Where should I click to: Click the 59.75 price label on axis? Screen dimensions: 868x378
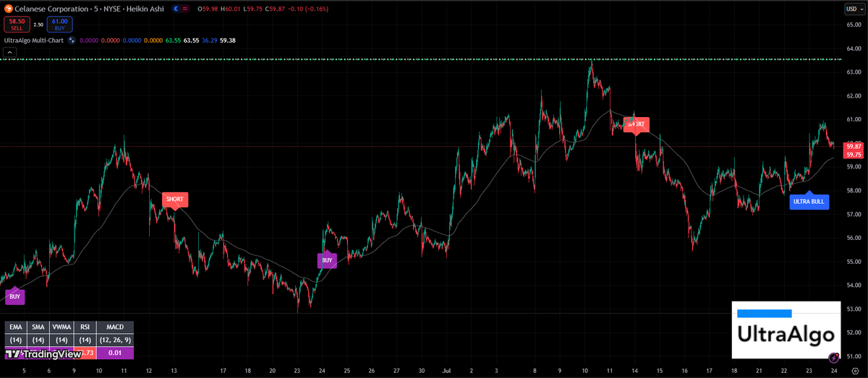pos(854,154)
